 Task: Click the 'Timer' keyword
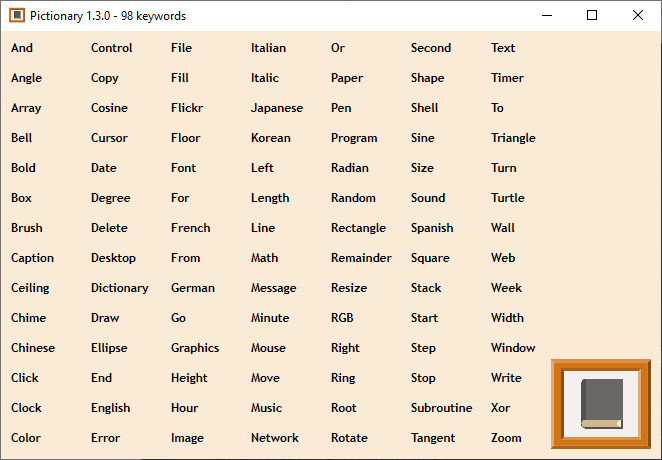point(507,78)
